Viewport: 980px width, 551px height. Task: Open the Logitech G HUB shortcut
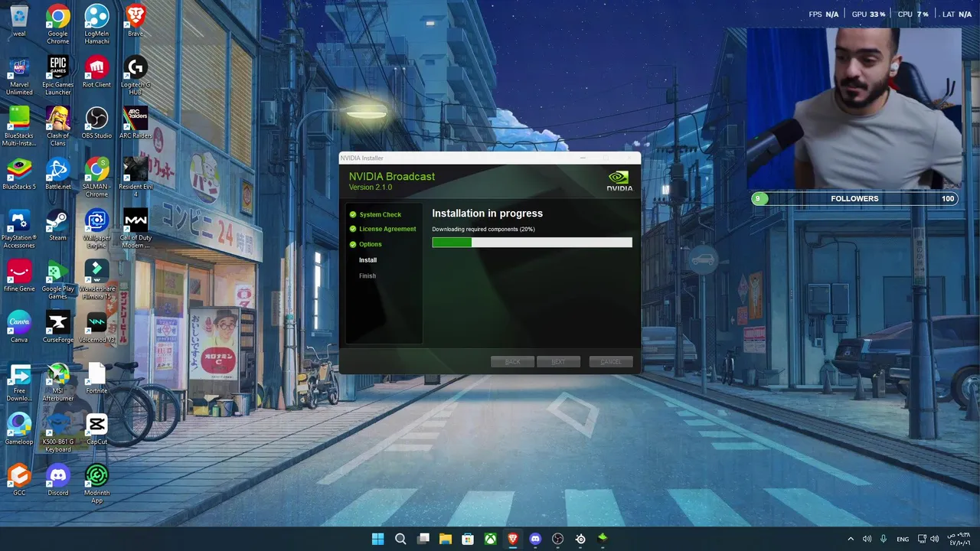pos(136,75)
